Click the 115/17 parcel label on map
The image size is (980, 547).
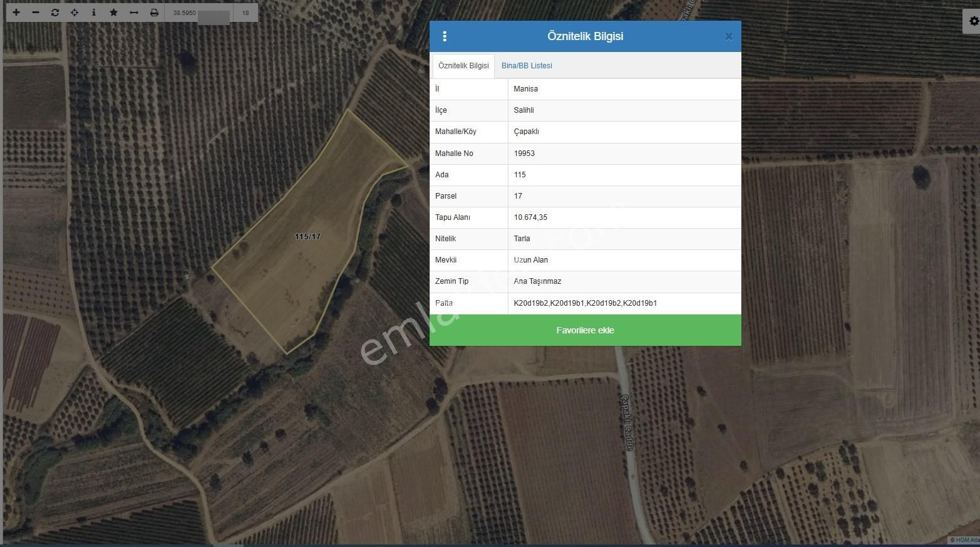coord(307,237)
